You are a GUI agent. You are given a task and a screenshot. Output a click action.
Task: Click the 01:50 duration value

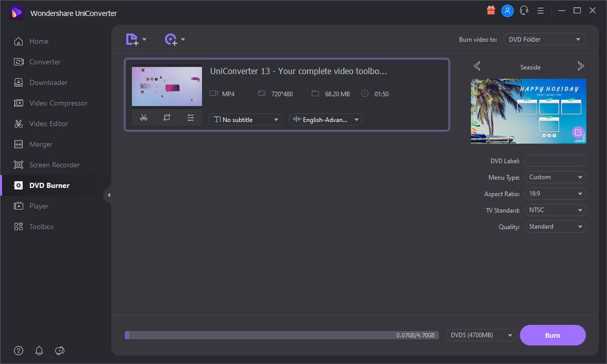coord(381,94)
